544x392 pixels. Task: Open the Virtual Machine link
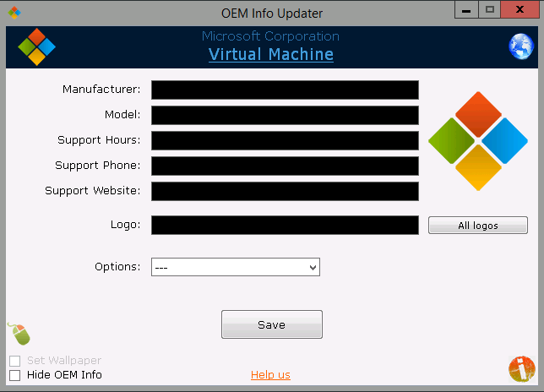(x=271, y=54)
